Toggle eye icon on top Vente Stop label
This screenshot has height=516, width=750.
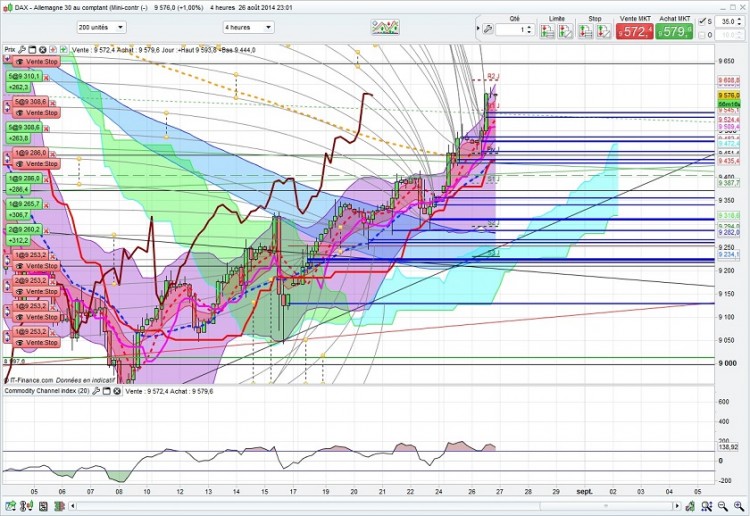tap(20, 62)
